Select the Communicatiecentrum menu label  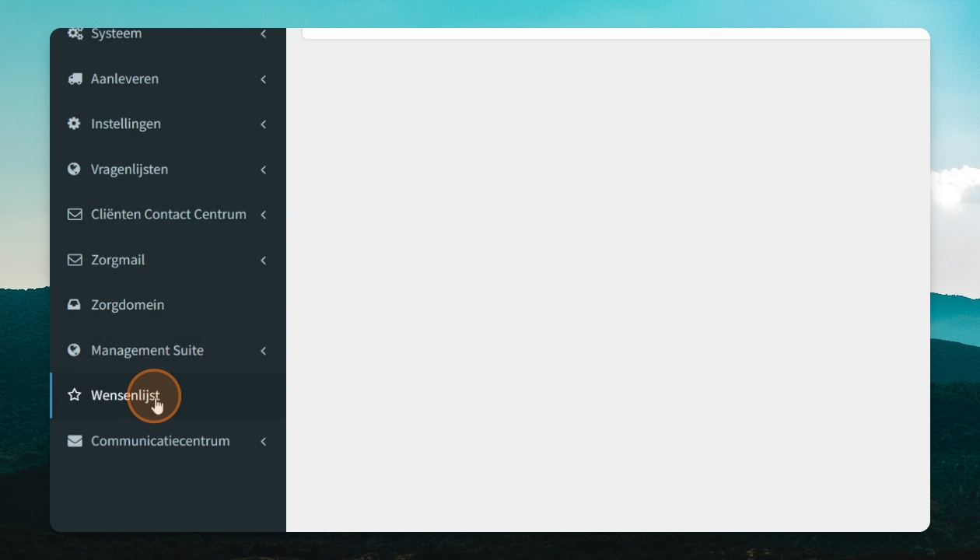pos(160,441)
